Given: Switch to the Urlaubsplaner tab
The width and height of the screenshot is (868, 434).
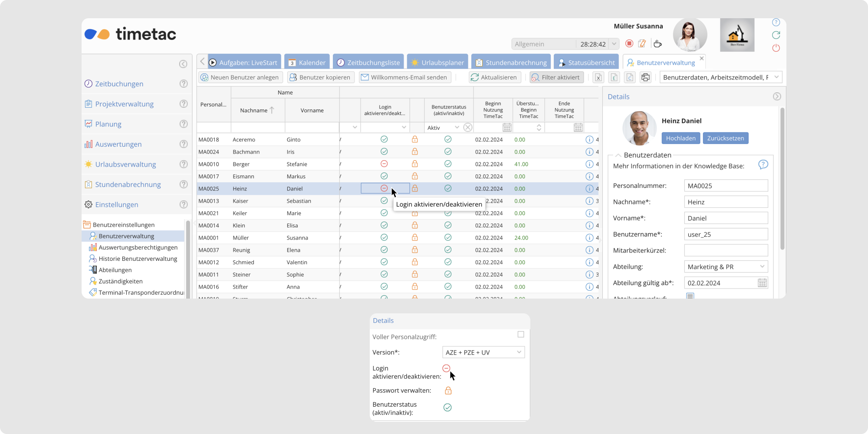Looking at the screenshot, I should point(437,62).
